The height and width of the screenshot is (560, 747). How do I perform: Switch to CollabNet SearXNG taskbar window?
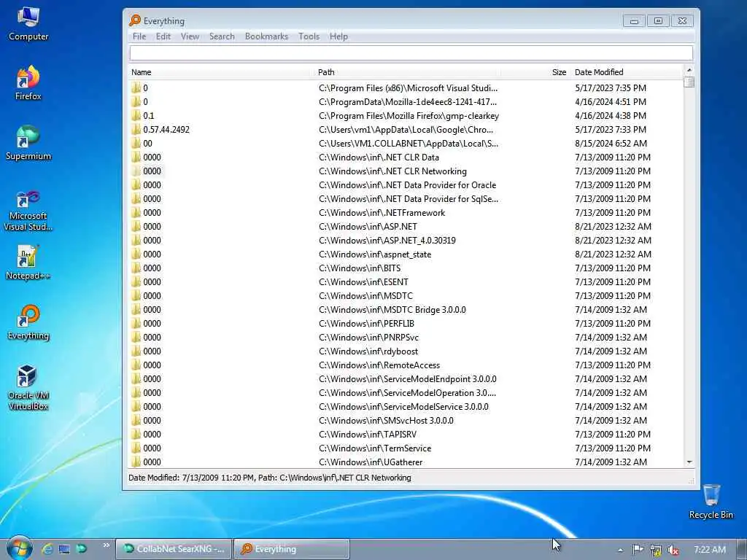point(174,549)
